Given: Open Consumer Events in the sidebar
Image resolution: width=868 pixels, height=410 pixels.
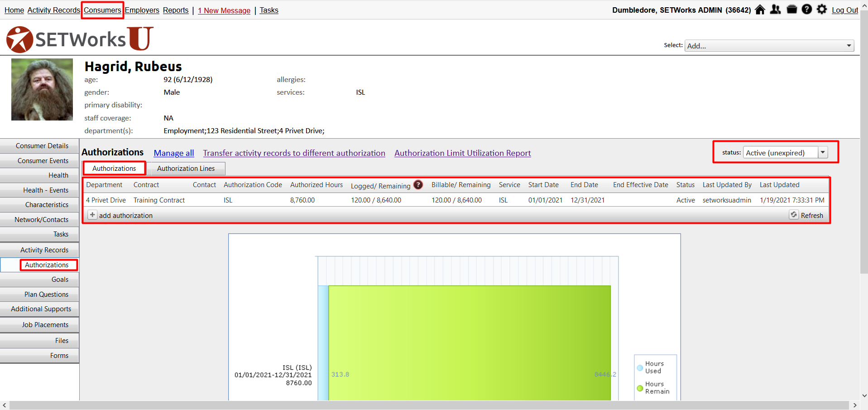Looking at the screenshot, I should pos(39,161).
